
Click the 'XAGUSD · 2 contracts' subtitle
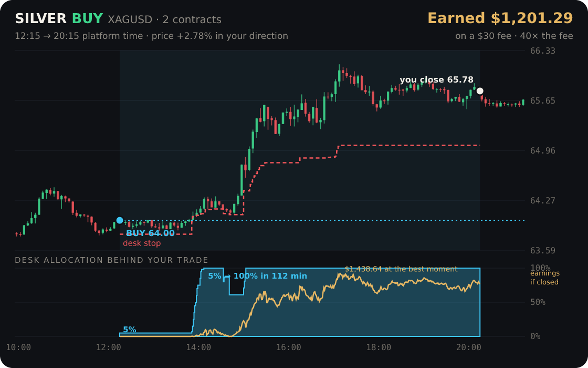(x=165, y=19)
